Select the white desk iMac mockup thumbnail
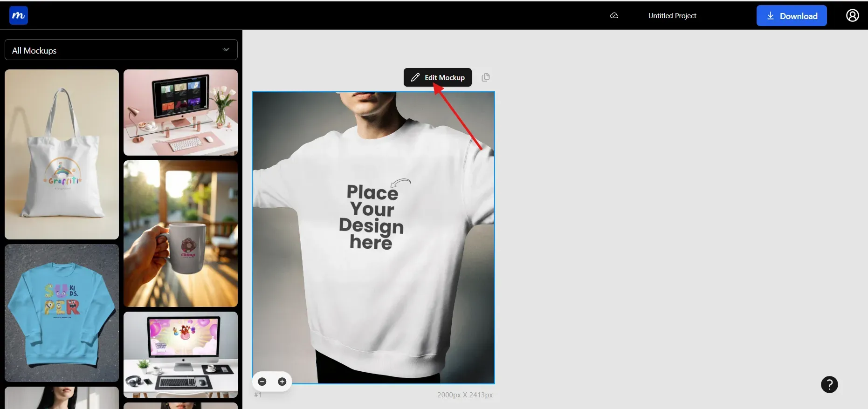The width and height of the screenshot is (868, 409). point(180,354)
